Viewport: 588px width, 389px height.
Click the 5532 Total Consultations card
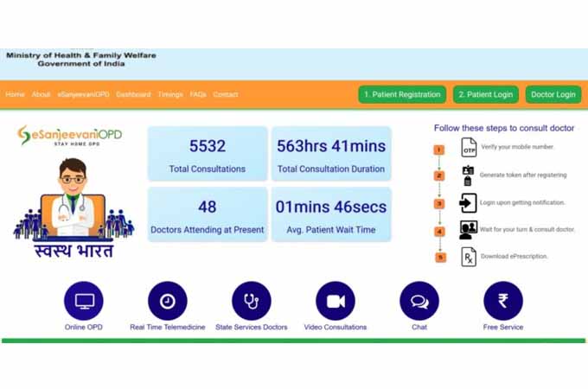[x=208, y=154]
